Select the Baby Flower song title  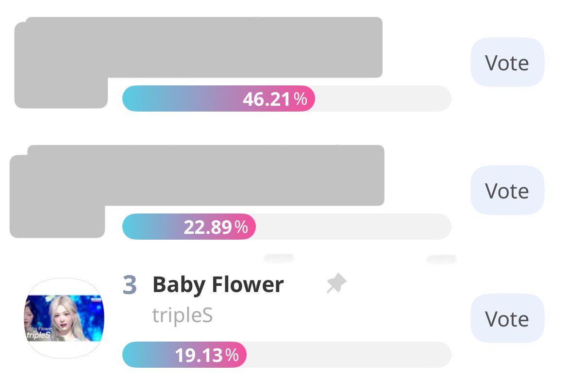point(218,284)
